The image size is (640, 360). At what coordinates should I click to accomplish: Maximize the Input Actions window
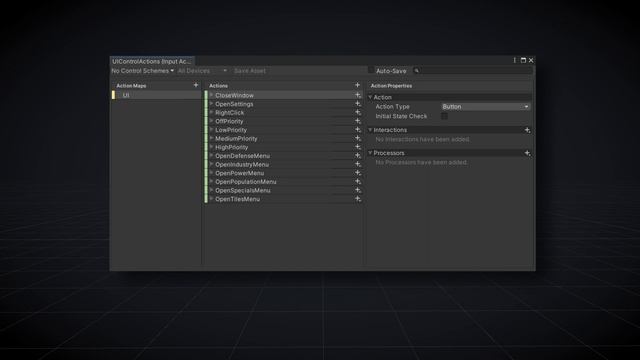pos(523,60)
